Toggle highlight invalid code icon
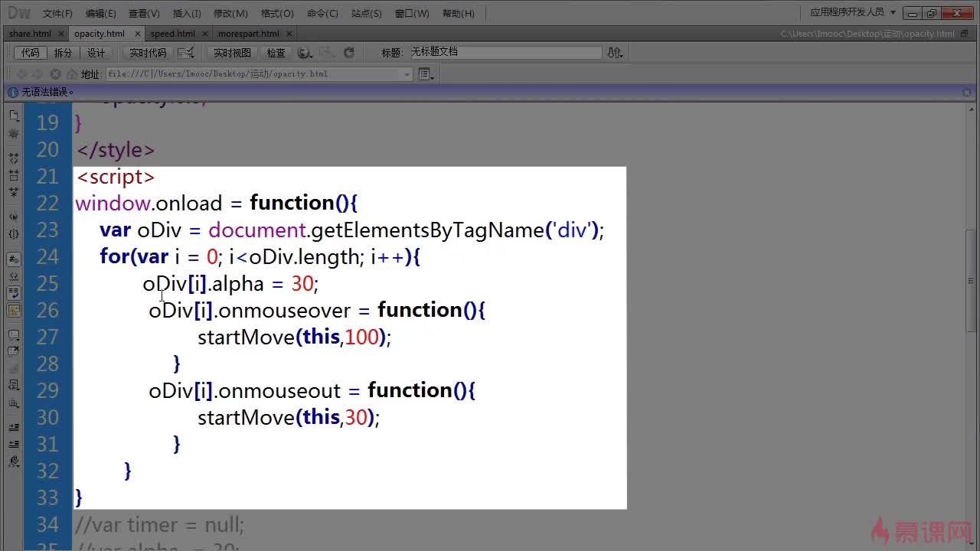This screenshot has height=551, width=980. tap(14, 276)
